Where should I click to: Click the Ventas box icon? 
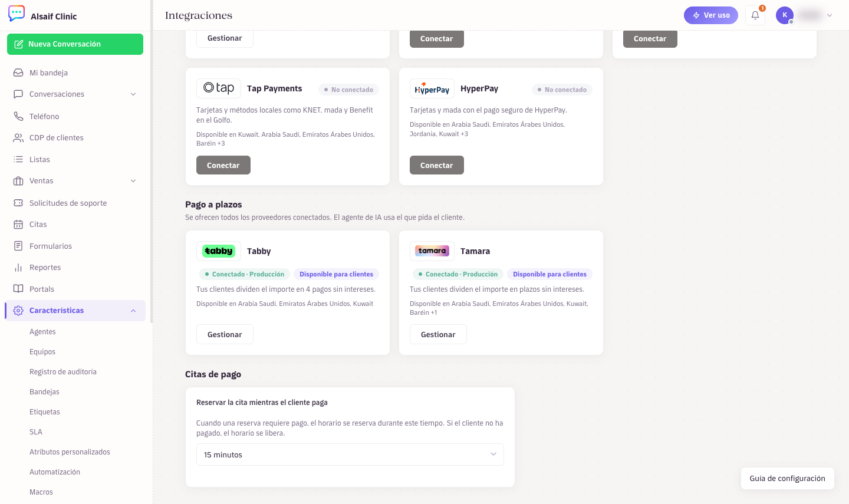pyautogui.click(x=18, y=180)
